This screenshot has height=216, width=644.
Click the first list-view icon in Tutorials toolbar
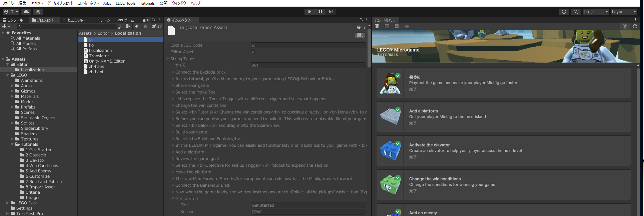[377, 26]
